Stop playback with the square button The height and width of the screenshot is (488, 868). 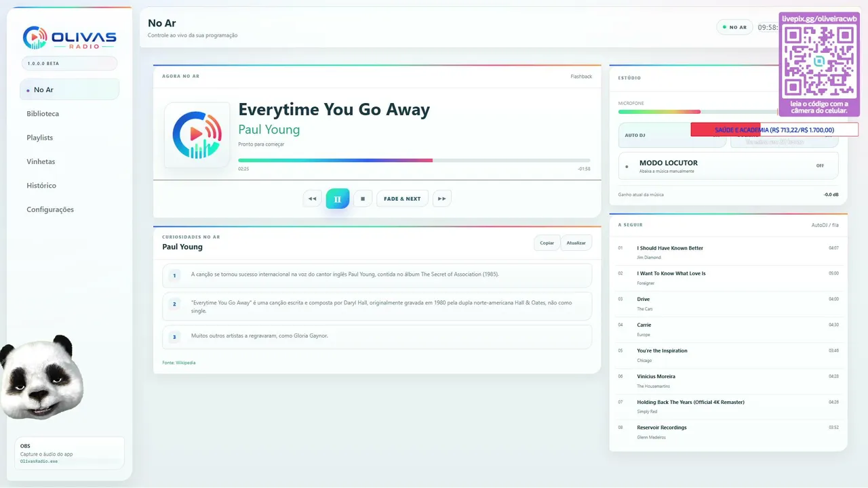[363, 199]
